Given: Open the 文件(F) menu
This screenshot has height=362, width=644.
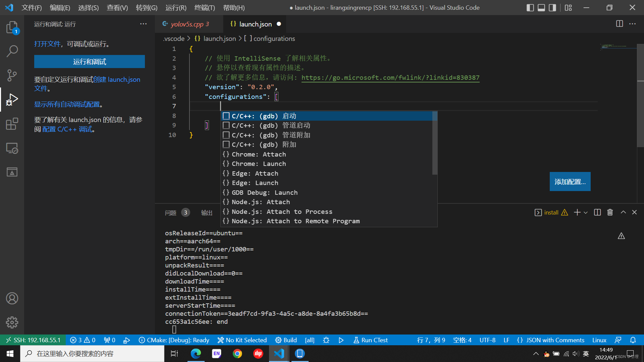Looking at the screenshot, I should tap(32, 7).
